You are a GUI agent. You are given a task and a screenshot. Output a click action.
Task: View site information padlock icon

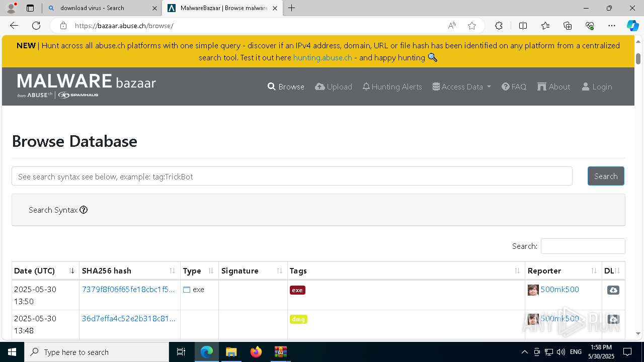(x=63, y=26)
